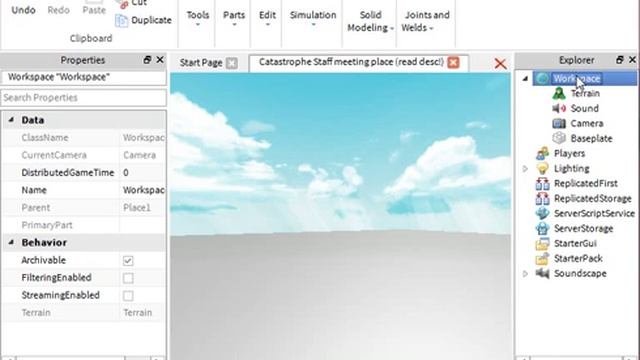This screenshot has height=360, width=640.
Task: Click the Name property value
Action: [x=143, y=190]
